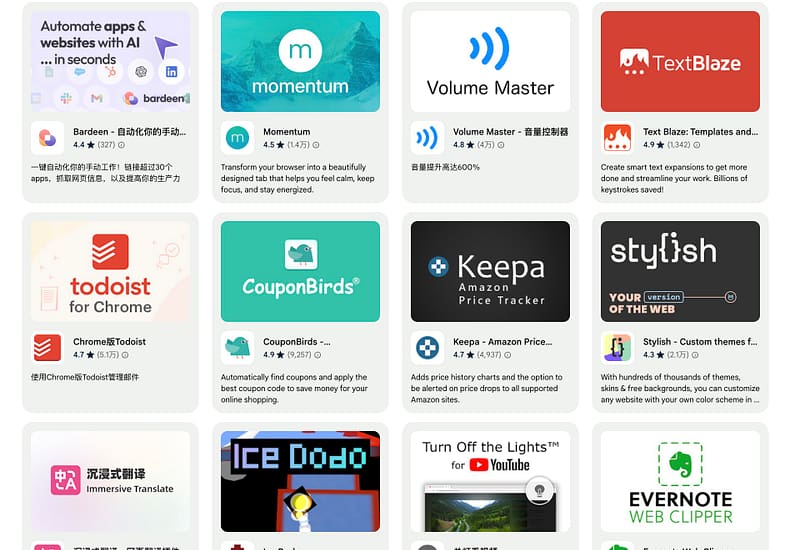Click info icon beside Stylish rating

click(695, 355)
